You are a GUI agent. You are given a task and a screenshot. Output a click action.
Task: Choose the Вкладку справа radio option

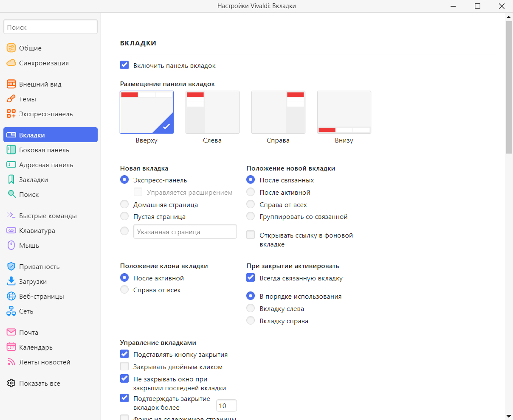pyautogui.click(x=251, y=321)
